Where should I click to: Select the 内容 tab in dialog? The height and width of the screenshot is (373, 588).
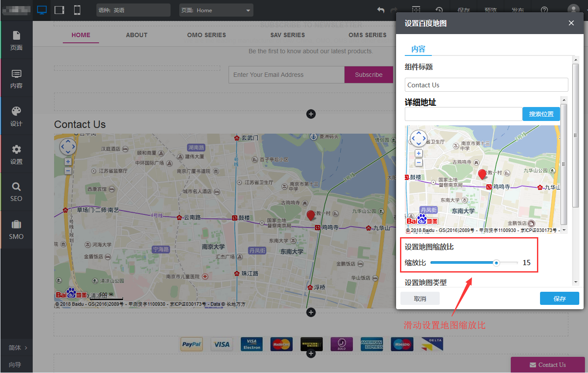pos(418,49)
